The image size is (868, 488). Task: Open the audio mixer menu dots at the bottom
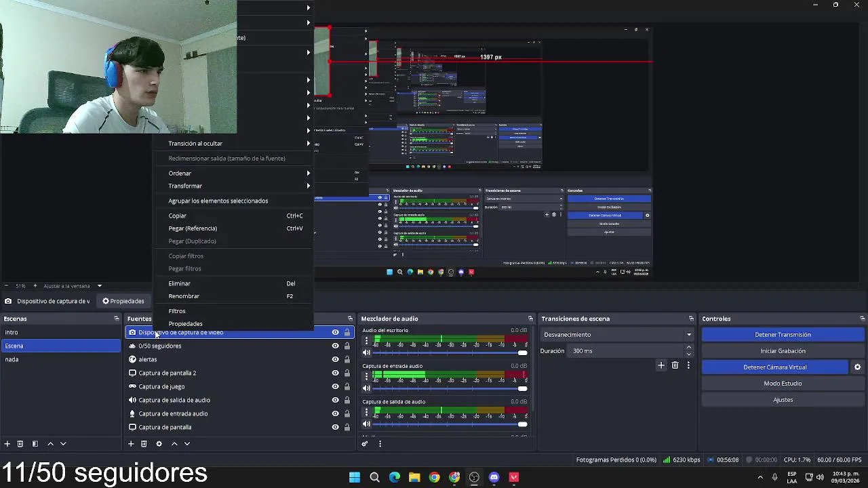point(380,444)
